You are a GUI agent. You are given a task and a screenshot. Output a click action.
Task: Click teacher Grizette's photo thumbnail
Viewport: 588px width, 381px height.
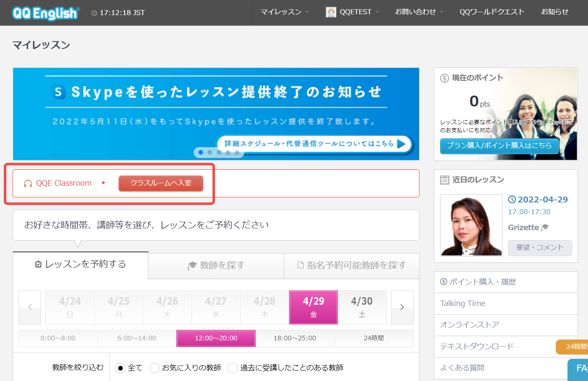tap(471, 225)
